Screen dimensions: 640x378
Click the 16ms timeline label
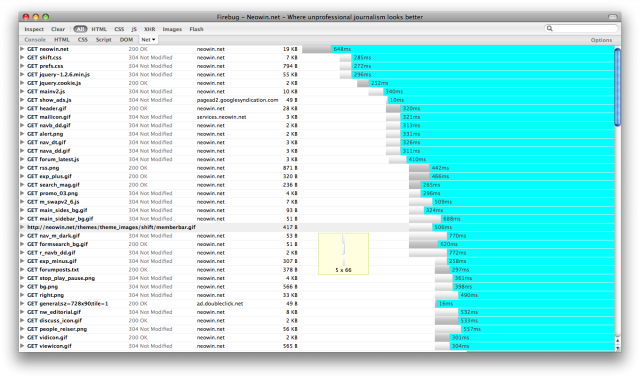tap(446, 304)
